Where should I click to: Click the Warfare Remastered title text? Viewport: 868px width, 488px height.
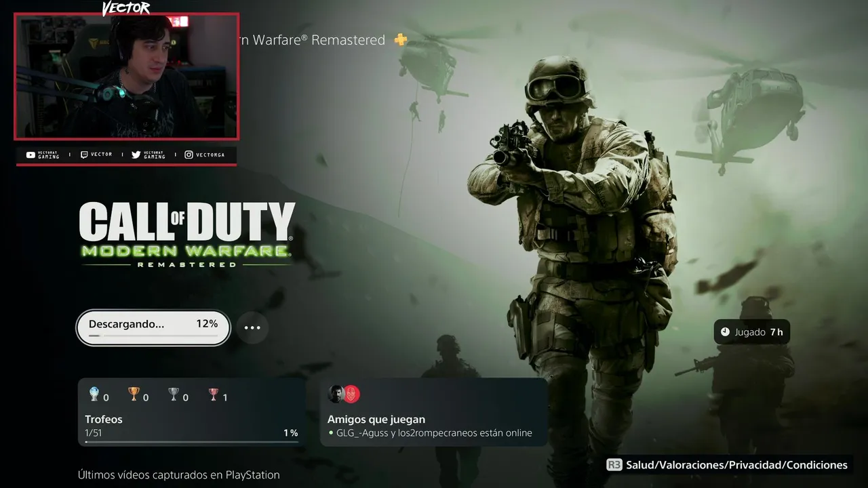(x=313, y=40)
